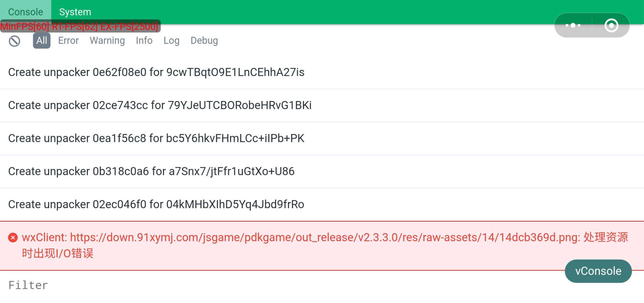Screen dimensions: 644x303
Task: Show Debug level messages
Action: pos(204,41)
